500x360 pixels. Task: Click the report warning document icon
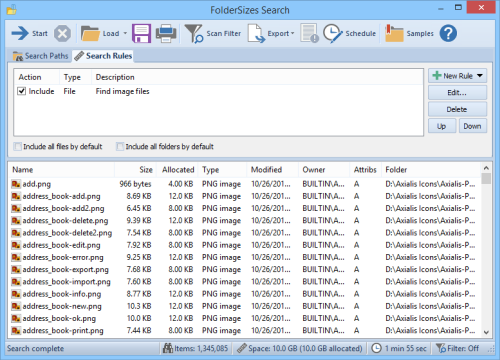point(309,33)
